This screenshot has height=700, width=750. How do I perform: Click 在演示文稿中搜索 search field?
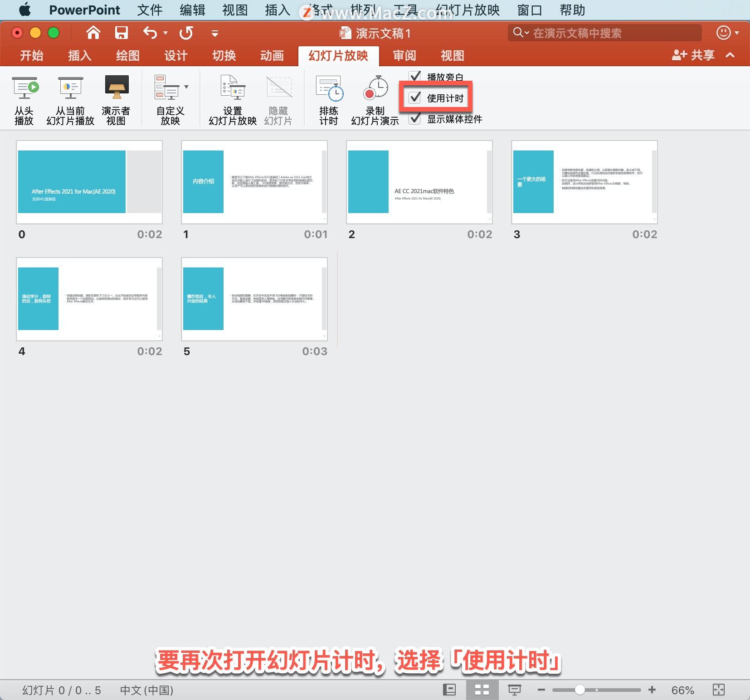click(604, 33)
